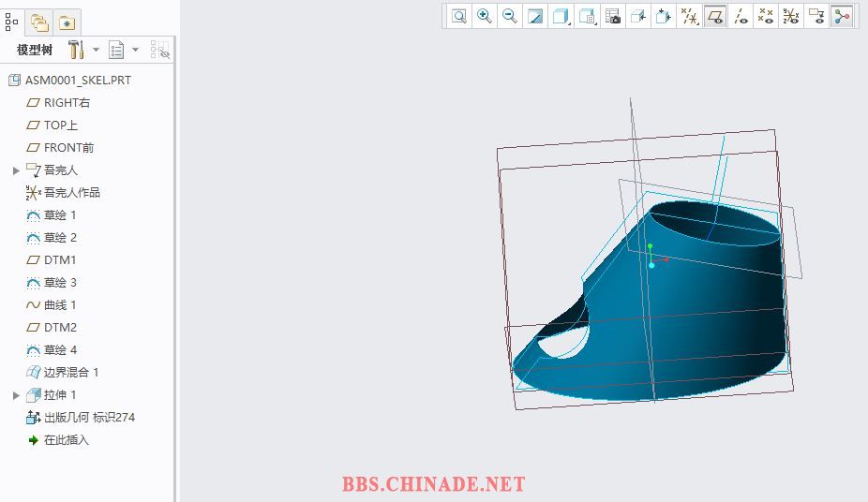The image size is (868, 502).
Task: Click the cube with left arrow icon
Action: click(x=637, y=16)
